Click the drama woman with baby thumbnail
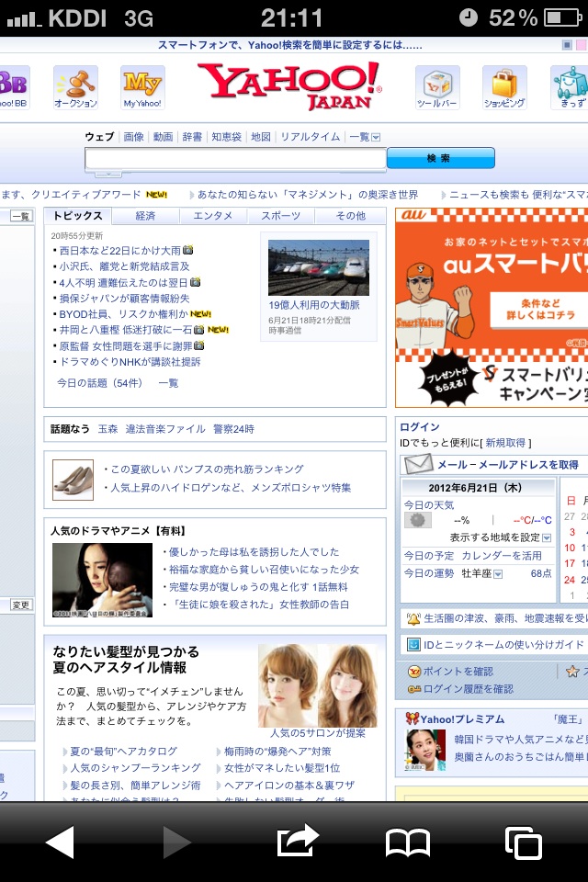Viewport: 588px width, 882px height. coord(102,580)
